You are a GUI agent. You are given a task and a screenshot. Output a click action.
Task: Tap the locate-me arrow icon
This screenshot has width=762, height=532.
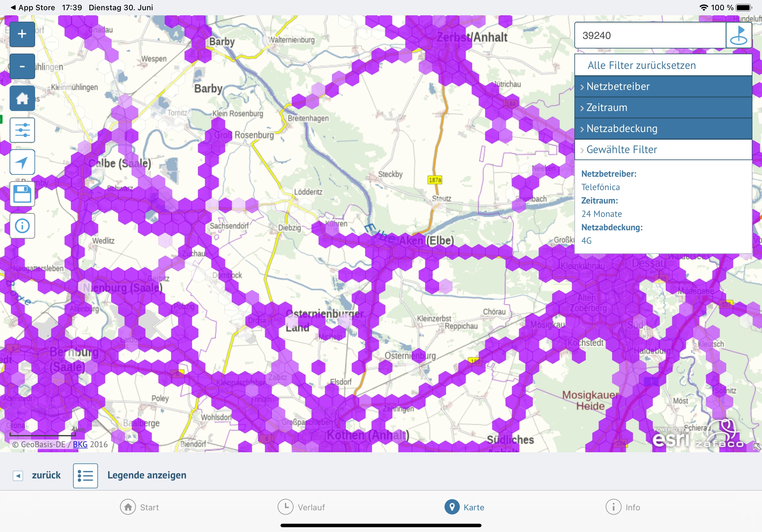(22, 162)
